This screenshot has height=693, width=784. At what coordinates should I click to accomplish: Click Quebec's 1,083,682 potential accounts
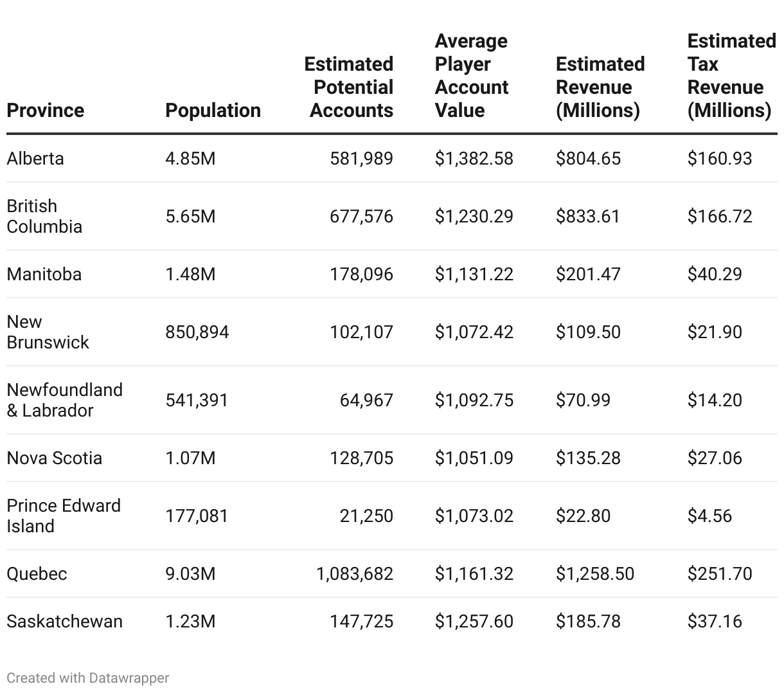coord(354,573)
